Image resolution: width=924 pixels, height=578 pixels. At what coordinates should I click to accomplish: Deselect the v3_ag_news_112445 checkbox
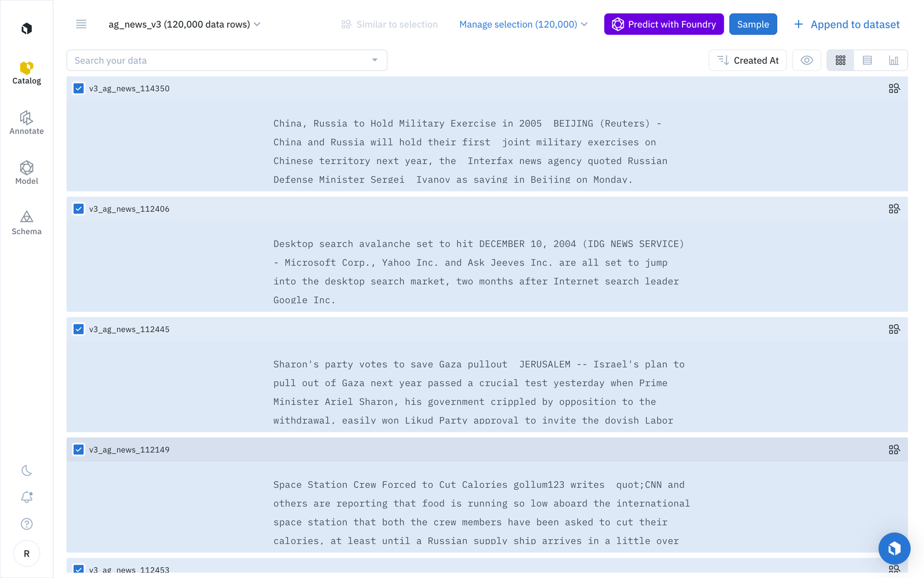click(x=78, y=329)
